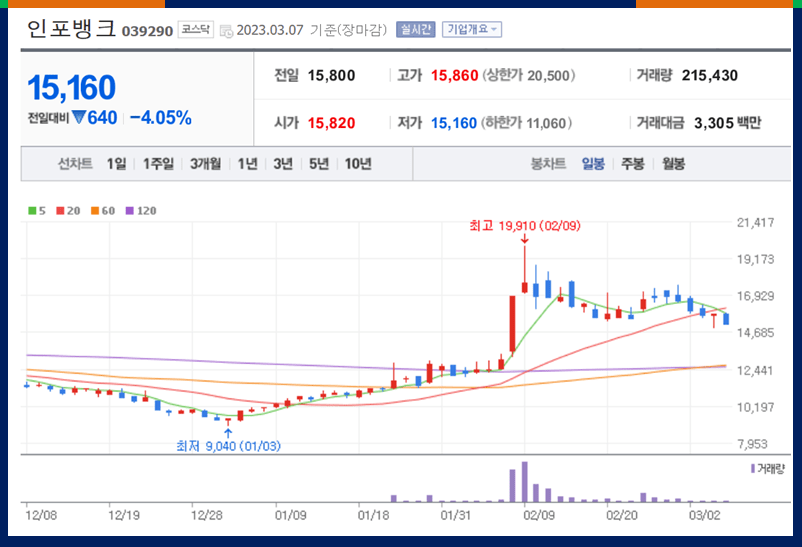Switch to 주봉 candle chart

633,164
